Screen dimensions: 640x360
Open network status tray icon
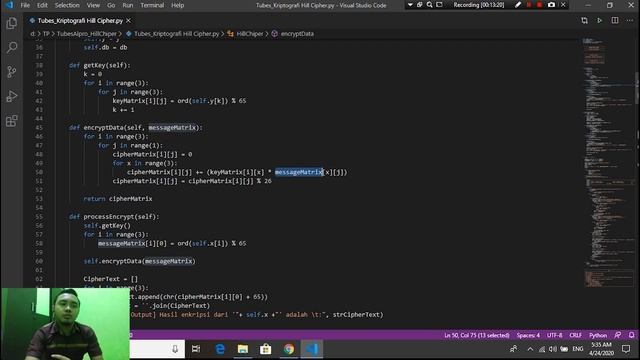coord(542,349)
